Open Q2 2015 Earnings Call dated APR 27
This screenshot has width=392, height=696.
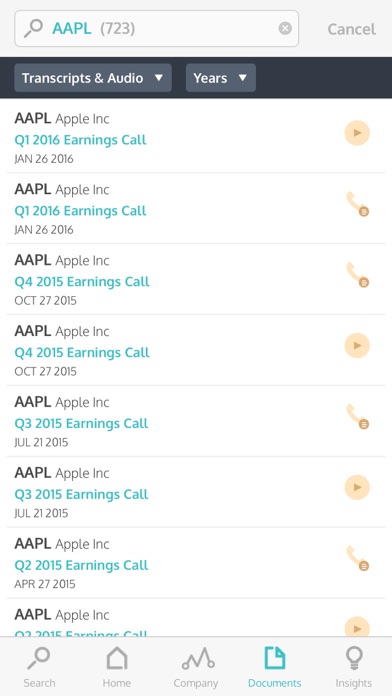point(81,565)
